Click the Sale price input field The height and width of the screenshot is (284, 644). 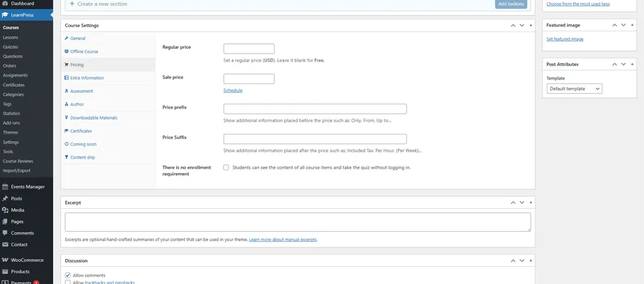[249, 79]
